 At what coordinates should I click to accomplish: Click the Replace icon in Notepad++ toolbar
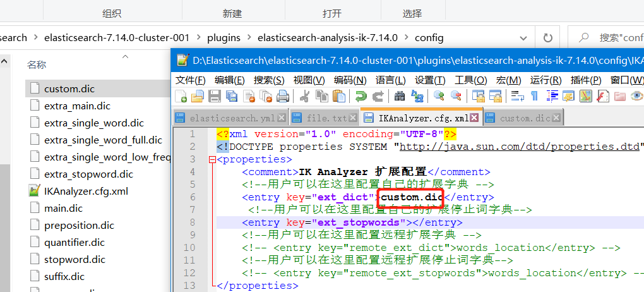coord(417,96)
